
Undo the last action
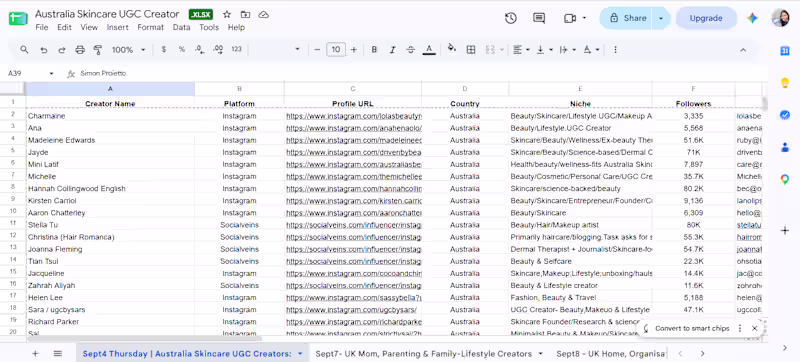click(x=44, y=49)
